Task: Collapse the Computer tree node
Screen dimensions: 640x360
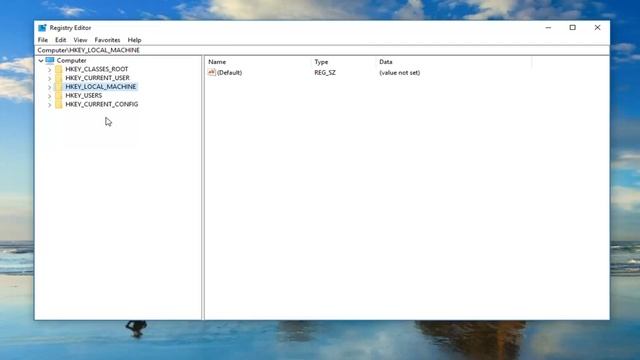Action: (41, 61)
